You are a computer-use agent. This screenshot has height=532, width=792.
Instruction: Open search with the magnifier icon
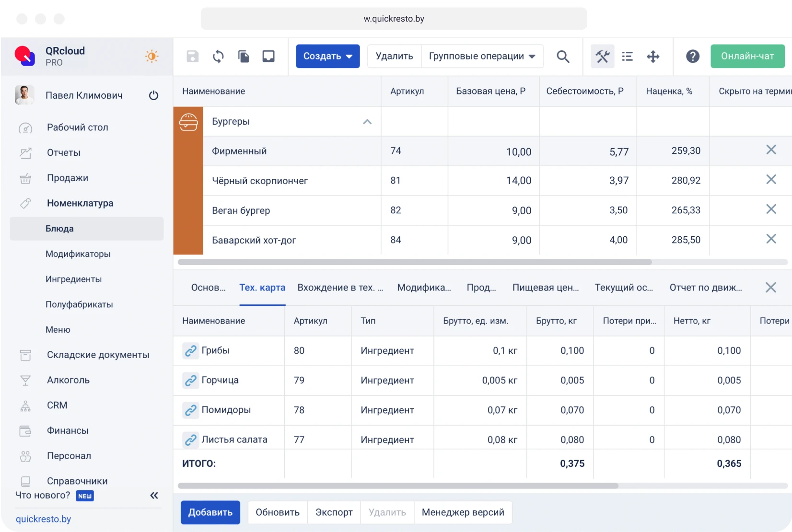point(563,56)
